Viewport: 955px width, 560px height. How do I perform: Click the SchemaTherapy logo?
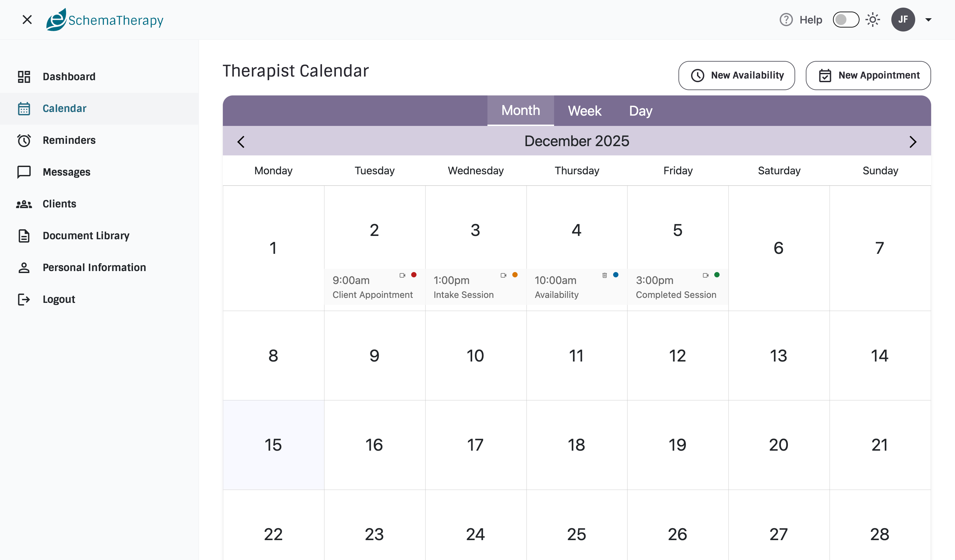point(104,20)
